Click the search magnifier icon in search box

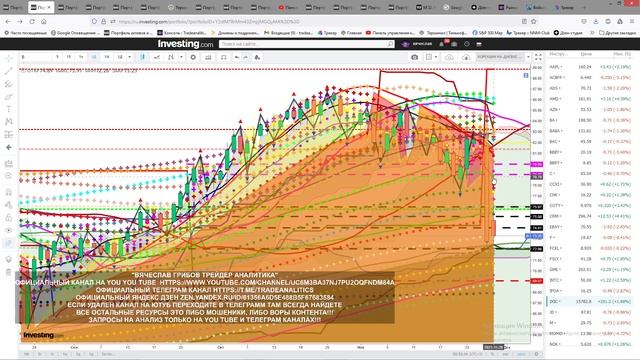pos(390,44)
